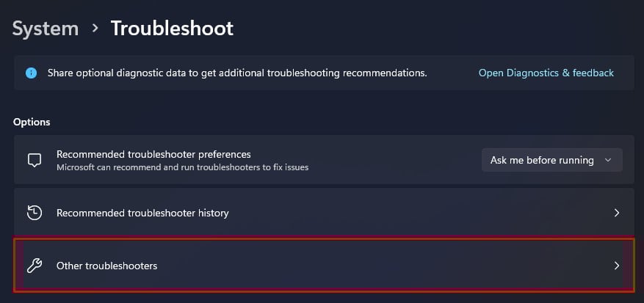Viewport: 644px width, 303px height.
Task: Click 'Microsoft can recommend and run troubleshooters' description
Action: [x=182, y=167]
